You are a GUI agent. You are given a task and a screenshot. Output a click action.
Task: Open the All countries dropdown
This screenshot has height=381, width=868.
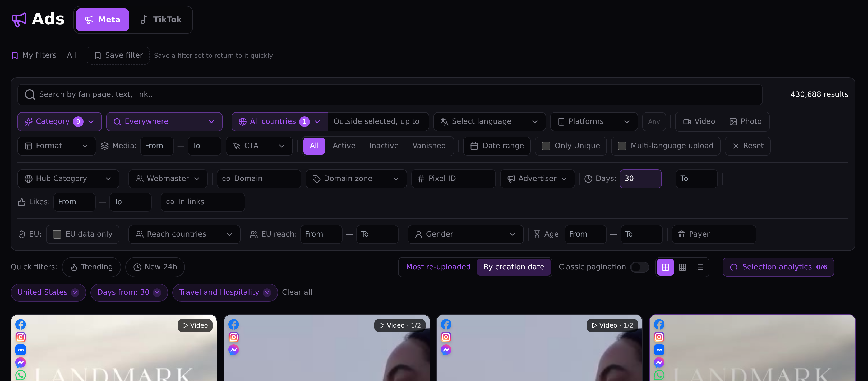click(280, 122)
